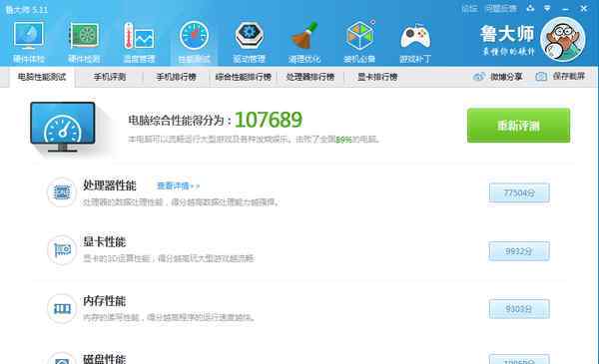Click the 内存性能 heading
Screen dimensions: 599x364
click(104, 300)
